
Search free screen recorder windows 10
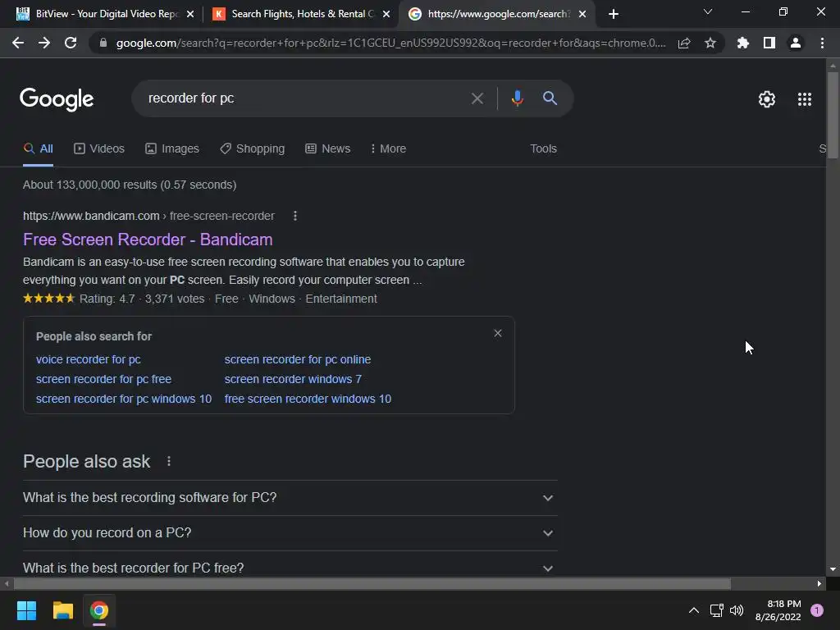click(308, 399)
